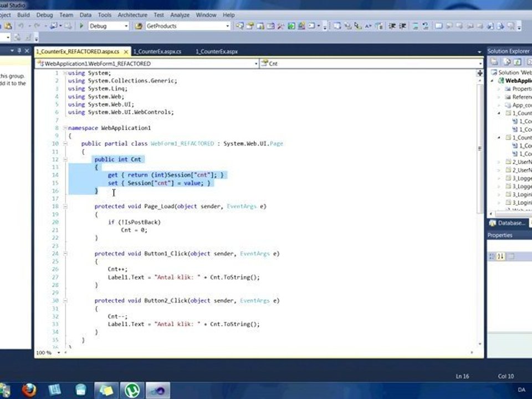Image resolution: width=532 pixels, height=399 pixels.
Task: Collapse the Button1_Click method outline
Action: click(65, 253)
